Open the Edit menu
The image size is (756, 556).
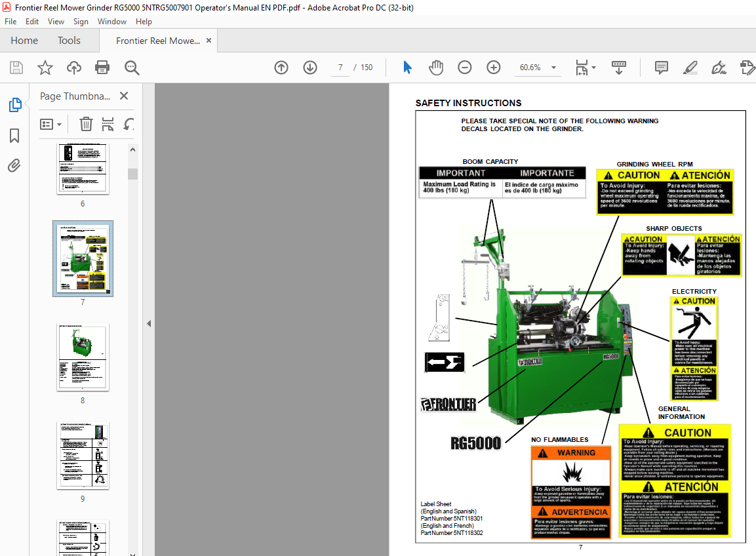tap(32, 22)
